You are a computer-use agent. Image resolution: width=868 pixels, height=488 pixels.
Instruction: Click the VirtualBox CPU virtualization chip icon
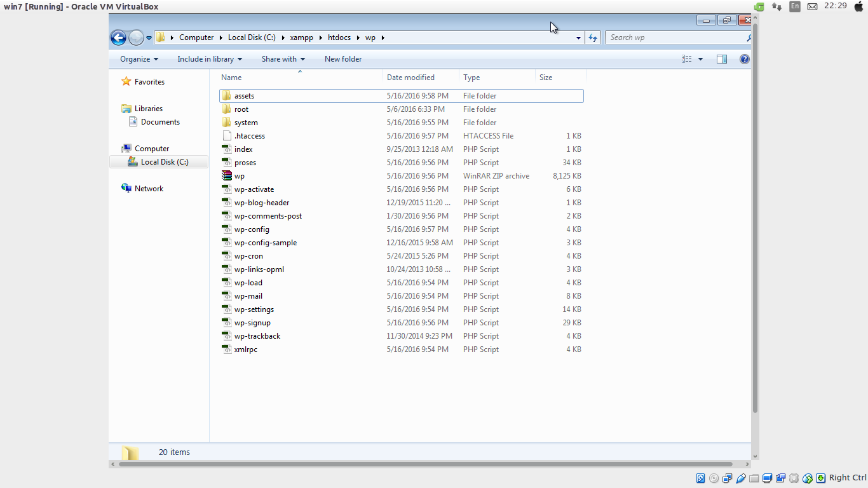pos(794,478)
